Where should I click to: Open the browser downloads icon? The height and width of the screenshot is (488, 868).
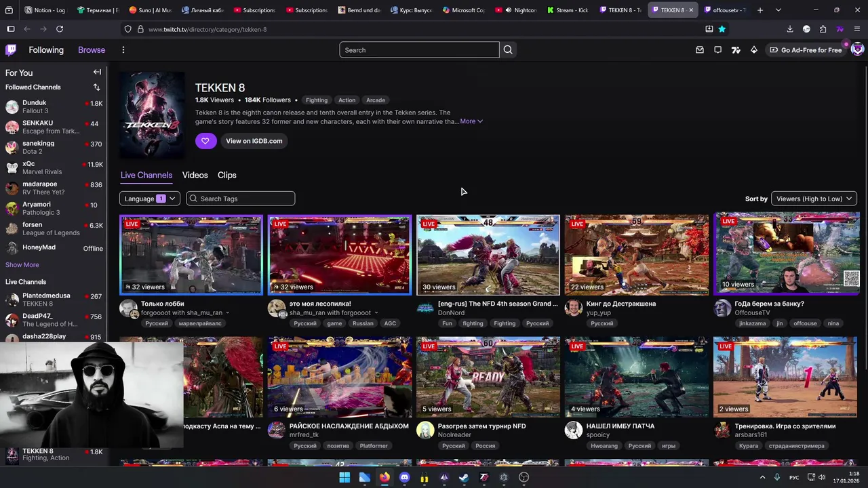point(790,29)
